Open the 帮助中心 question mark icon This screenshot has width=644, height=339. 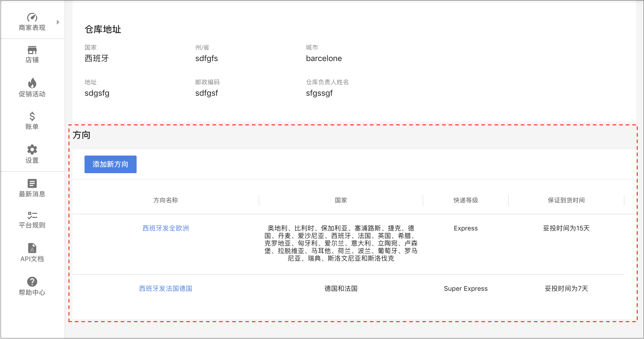coord(32,282)
